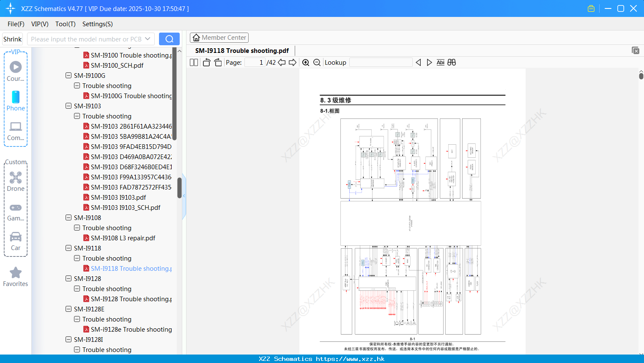Toggle the two-page view layout icon
The image size is (644, 363).
click(x=194, y=63)
